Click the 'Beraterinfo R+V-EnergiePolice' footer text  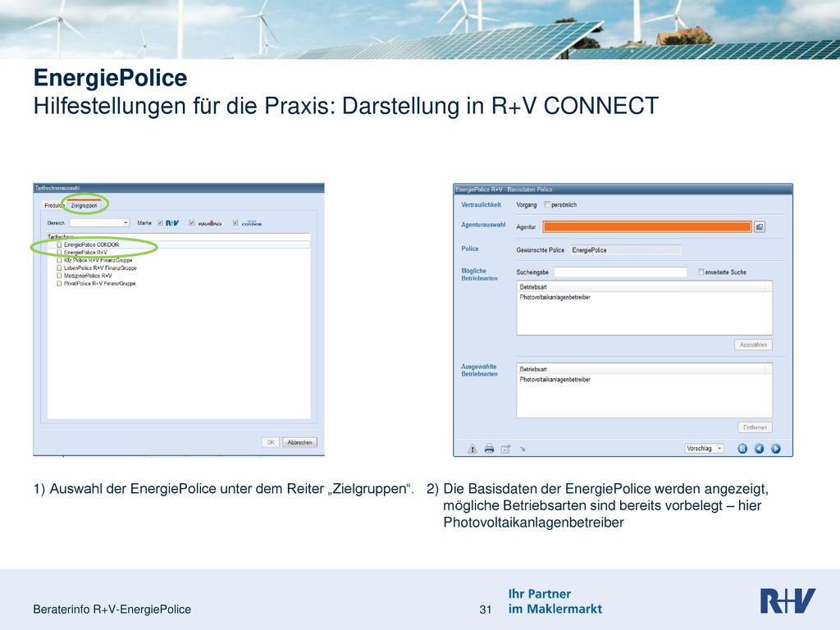(x=112, y=609)
